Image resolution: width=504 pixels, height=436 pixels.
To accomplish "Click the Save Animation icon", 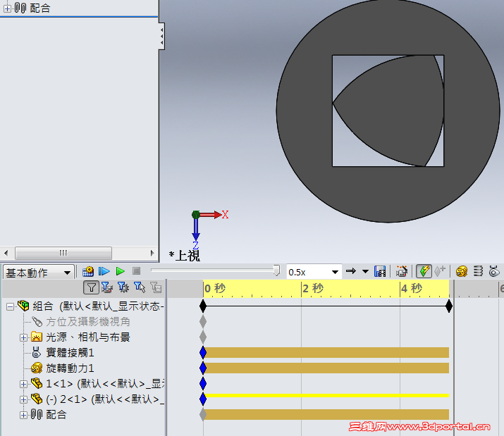I will point(380,271).
